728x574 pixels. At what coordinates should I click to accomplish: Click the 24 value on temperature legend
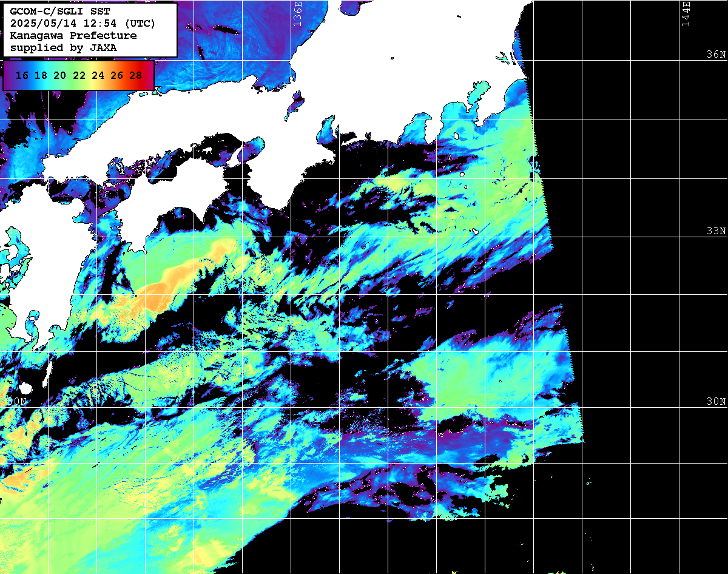pyautogui.click(x=98, y=76)
